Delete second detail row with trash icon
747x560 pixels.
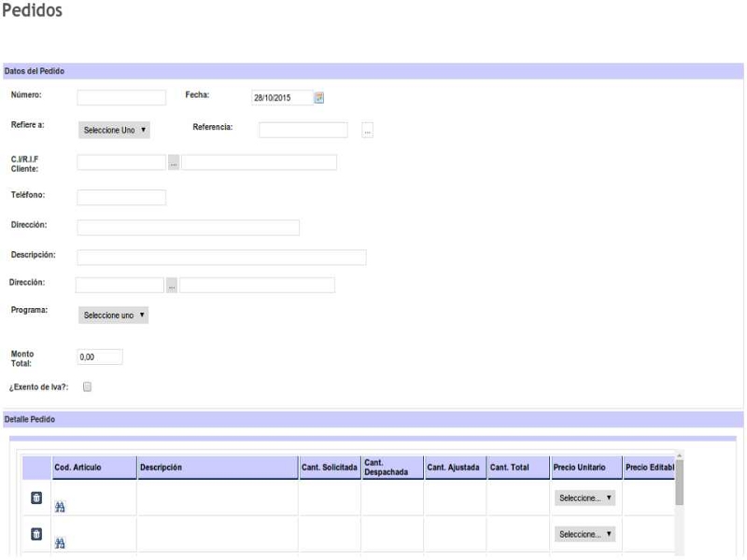35,534
